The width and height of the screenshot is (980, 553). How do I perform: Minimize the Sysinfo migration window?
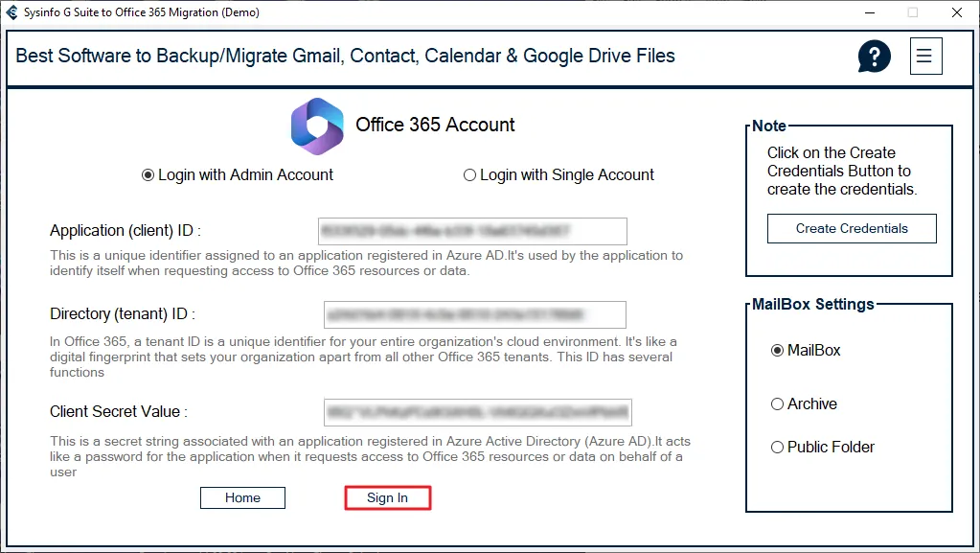point(870,12)
